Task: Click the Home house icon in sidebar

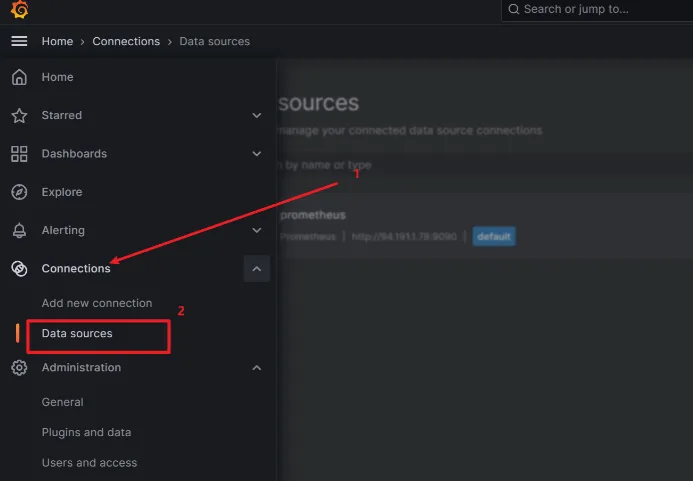Action: pyautogui.click(x=19, y=77)
